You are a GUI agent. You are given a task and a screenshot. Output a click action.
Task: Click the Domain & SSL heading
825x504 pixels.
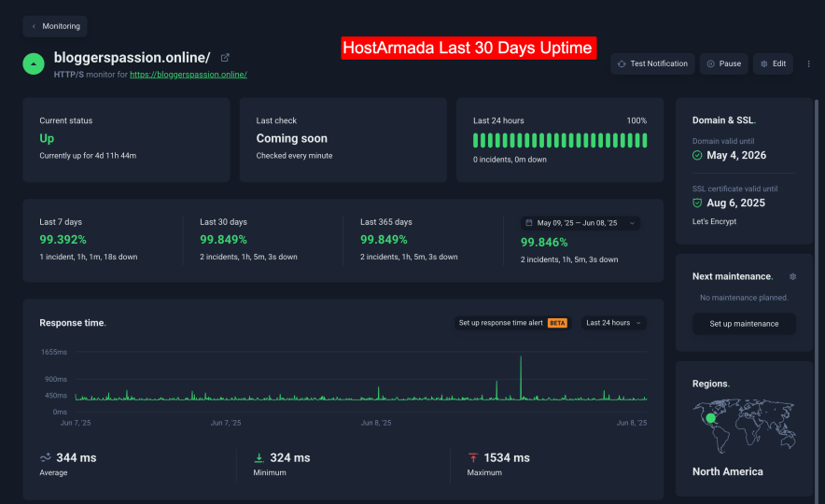pos(724,120)
